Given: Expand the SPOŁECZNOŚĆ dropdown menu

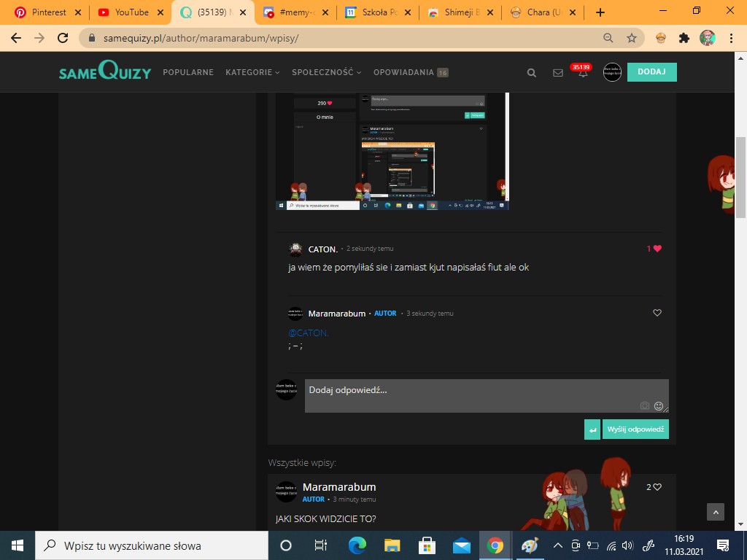Looking at the screenshot, I should pyautogui.click(x=326, y=72).
